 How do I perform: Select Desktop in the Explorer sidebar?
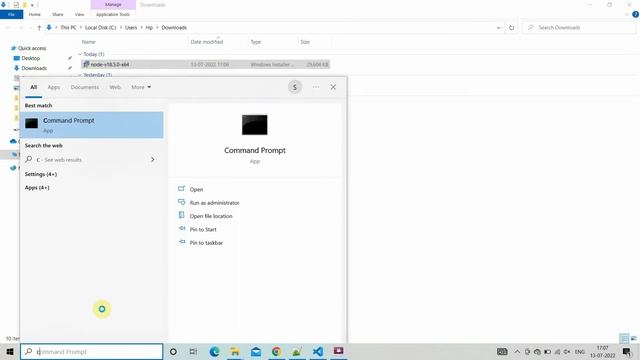coord(31,58)
